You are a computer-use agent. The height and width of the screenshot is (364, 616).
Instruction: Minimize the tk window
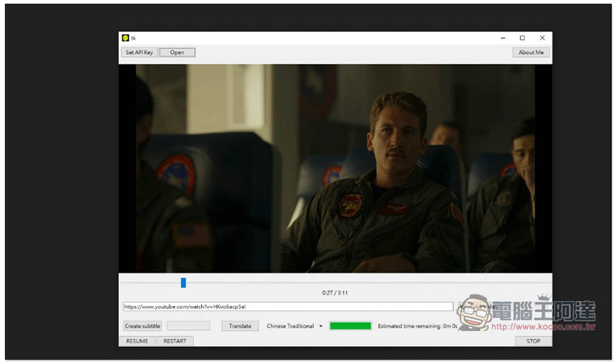tap(502, 38)
